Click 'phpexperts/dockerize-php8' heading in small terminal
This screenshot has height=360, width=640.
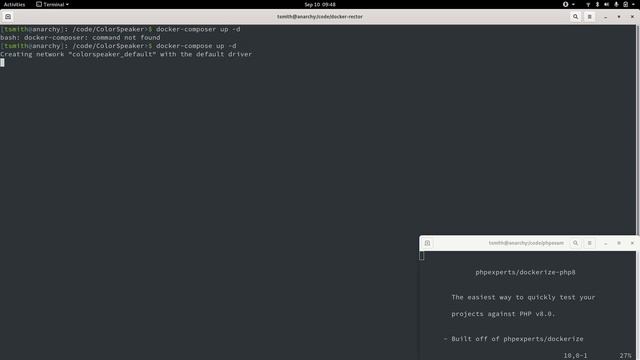pos(525,272)
